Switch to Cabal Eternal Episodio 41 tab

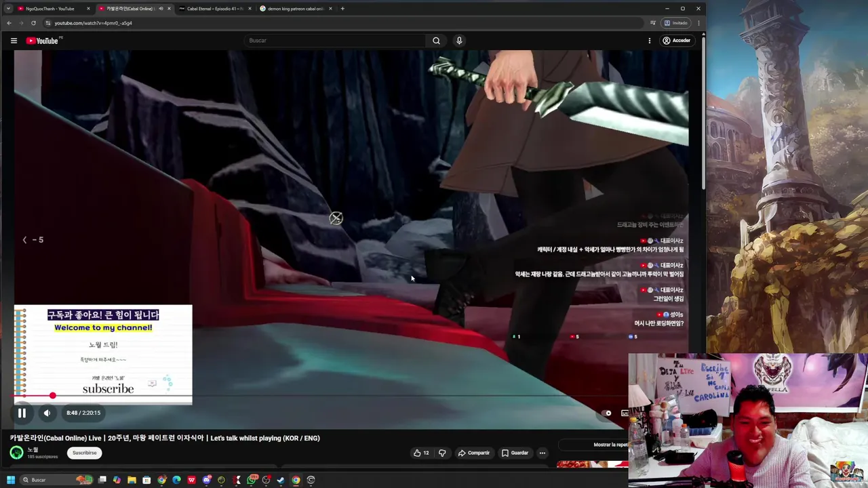click(x=214, y=9)
